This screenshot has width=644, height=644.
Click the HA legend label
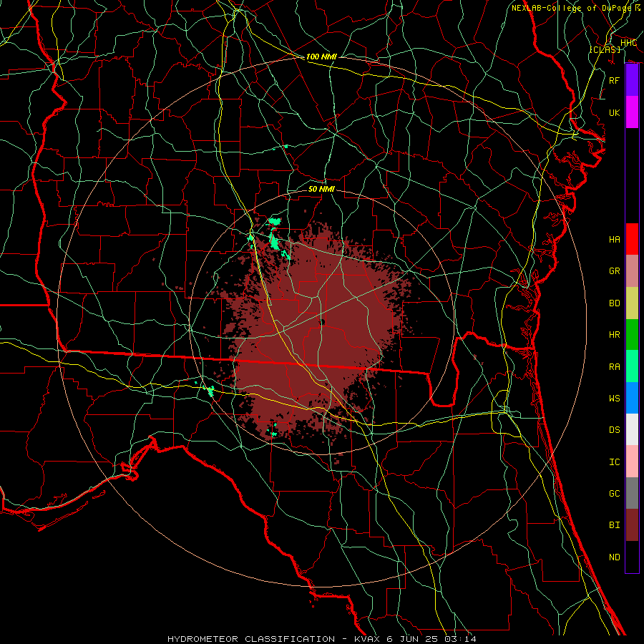pyautogui.click(x=615, y=239)
